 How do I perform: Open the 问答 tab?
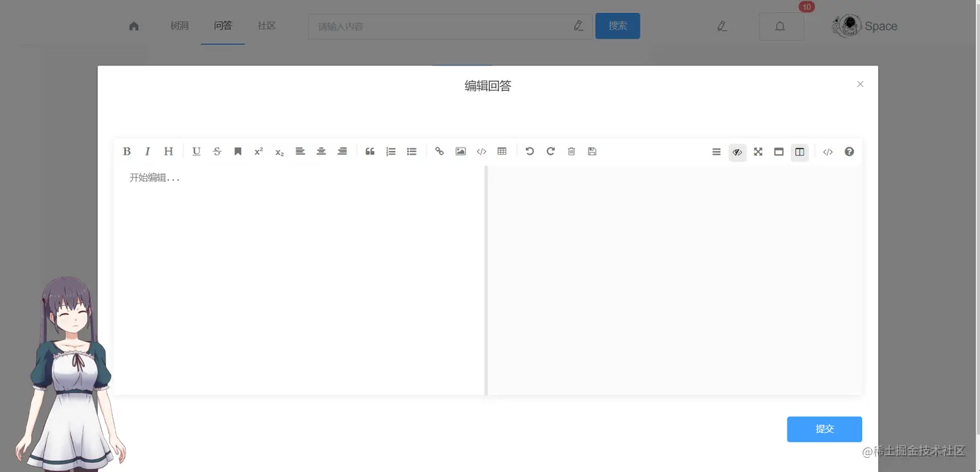223,26
